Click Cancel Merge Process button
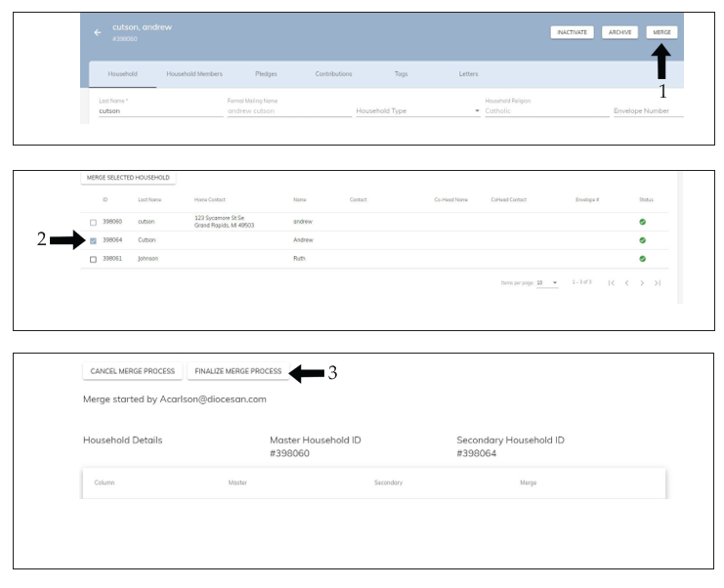The height and width of the screenshot is (588, 724). [x=132, y=371]
